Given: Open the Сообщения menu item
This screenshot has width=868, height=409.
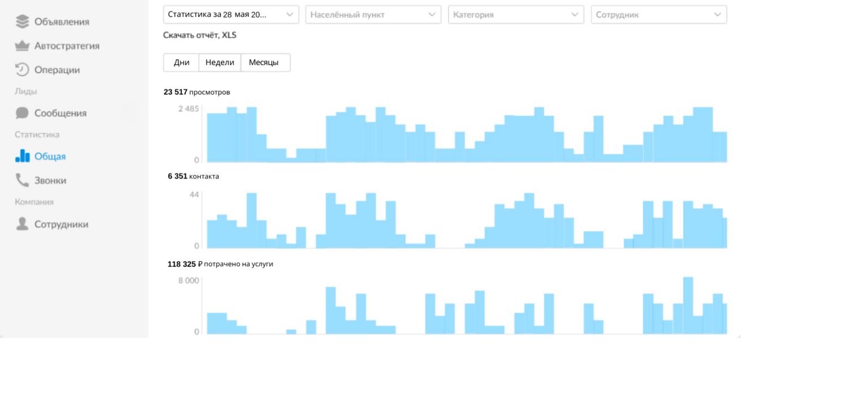Looking at the screenshot, I should (x=60, y=113).
